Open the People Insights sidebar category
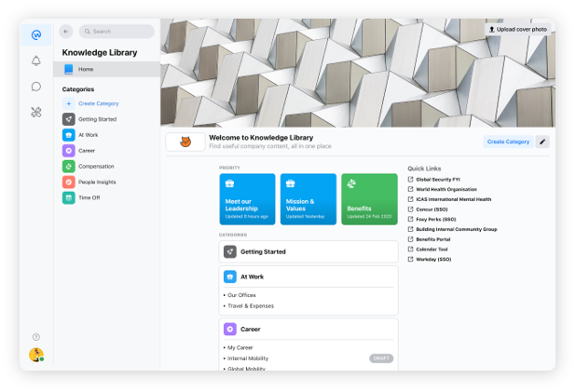Viewport: 576px width, 392px height. 97,182
